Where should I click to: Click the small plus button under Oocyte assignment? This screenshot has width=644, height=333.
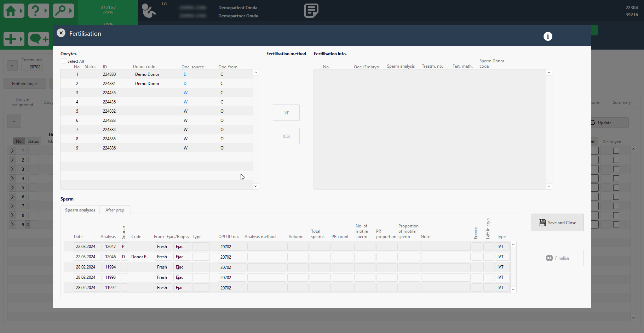14,121
